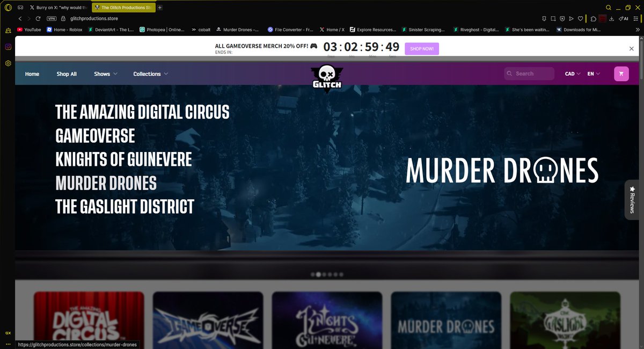
Task: Open the extensions cube icon
Action: [x=594, y=18]
